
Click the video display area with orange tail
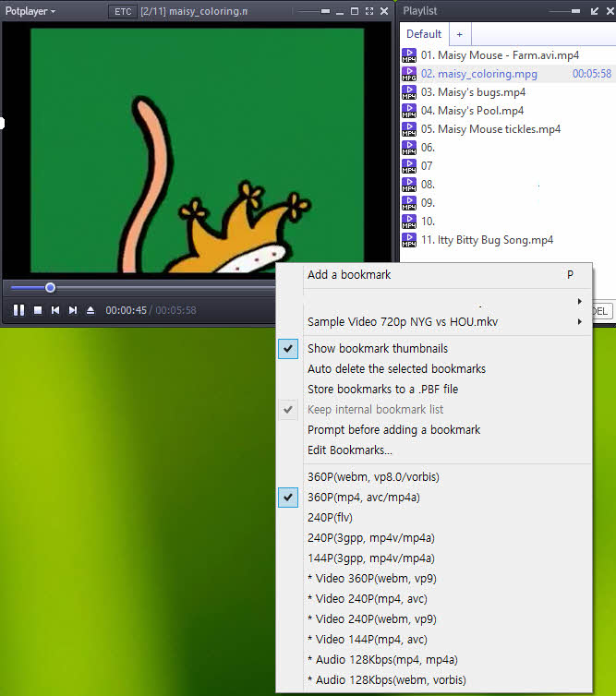click(x=198, y=150)
